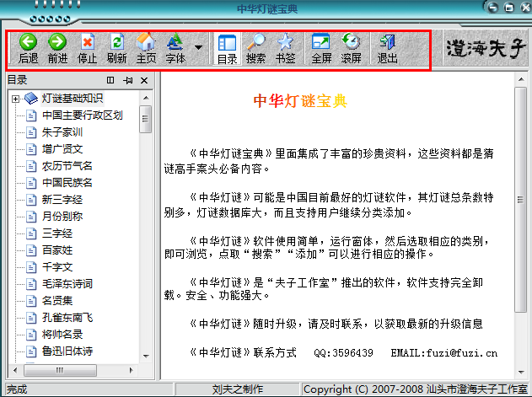Open the 字体 font tool
The height and width of the screenshot is (397, 532).
click(x=175, y=49)
